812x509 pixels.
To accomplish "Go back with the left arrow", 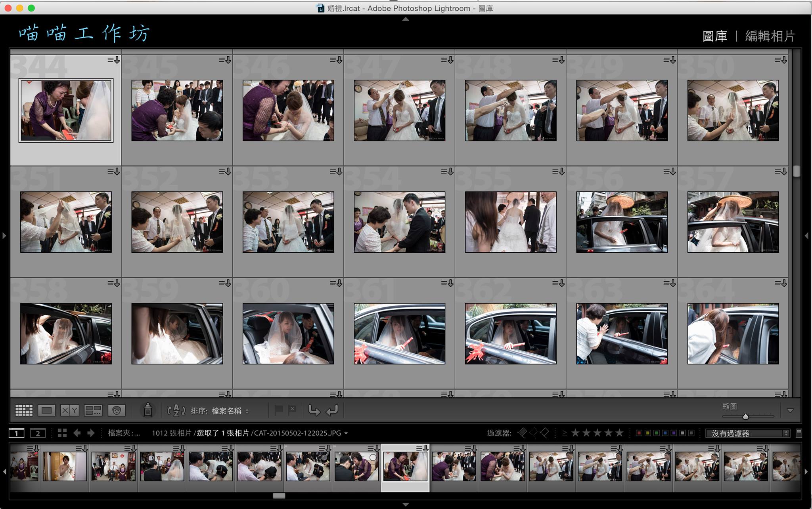I will [x=77, y=433].
